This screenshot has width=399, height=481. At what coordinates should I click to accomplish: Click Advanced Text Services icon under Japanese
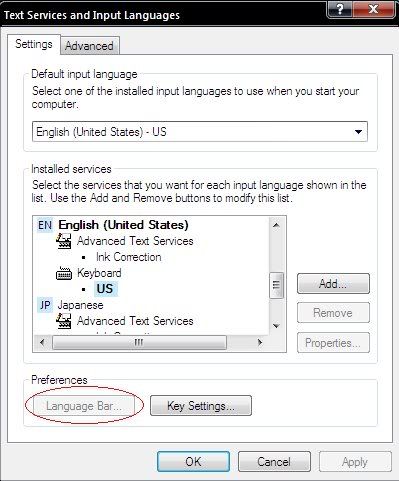pos(63,321)
